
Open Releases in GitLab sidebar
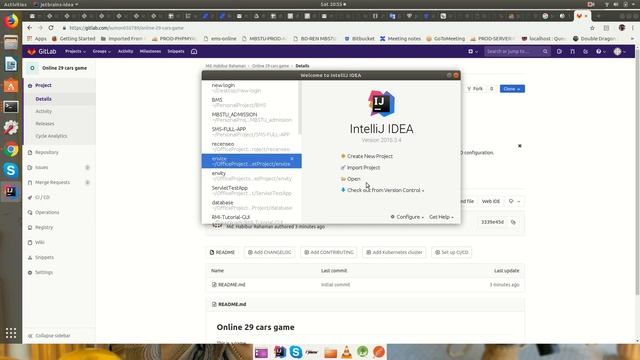(x=44, y=123)
